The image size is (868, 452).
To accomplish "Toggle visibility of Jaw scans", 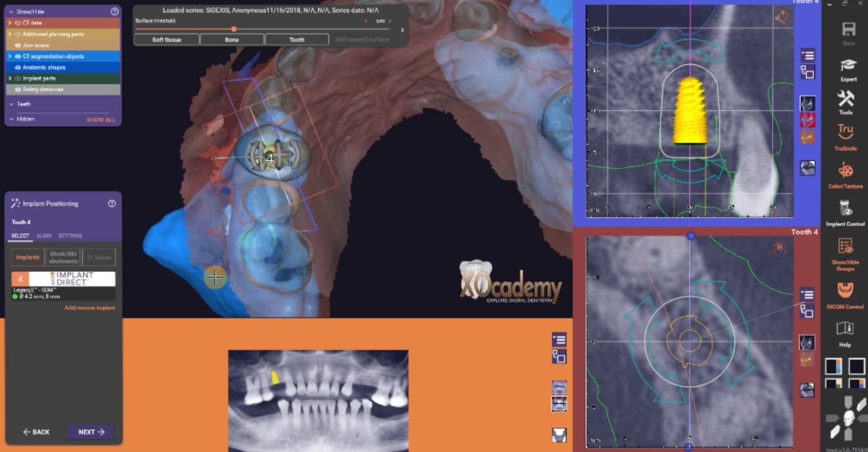I will coord(18,45).
